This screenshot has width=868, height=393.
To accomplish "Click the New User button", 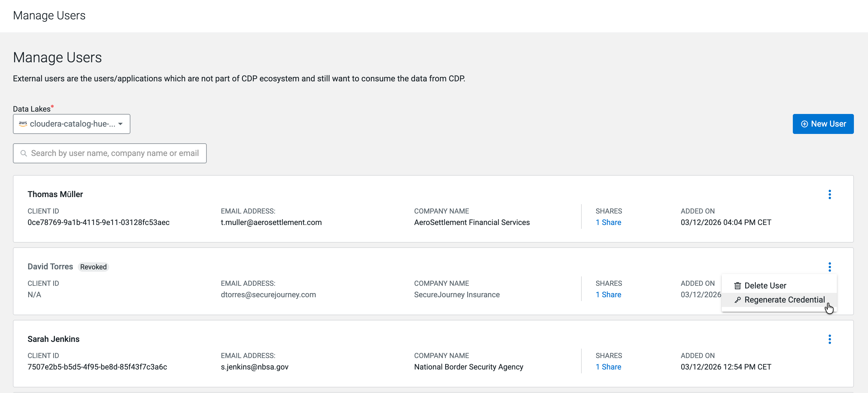I will pos(822,124).
